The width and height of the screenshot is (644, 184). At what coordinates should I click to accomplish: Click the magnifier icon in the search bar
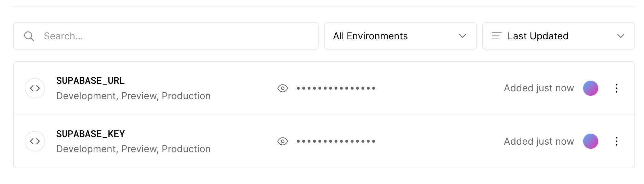(29, 36)
